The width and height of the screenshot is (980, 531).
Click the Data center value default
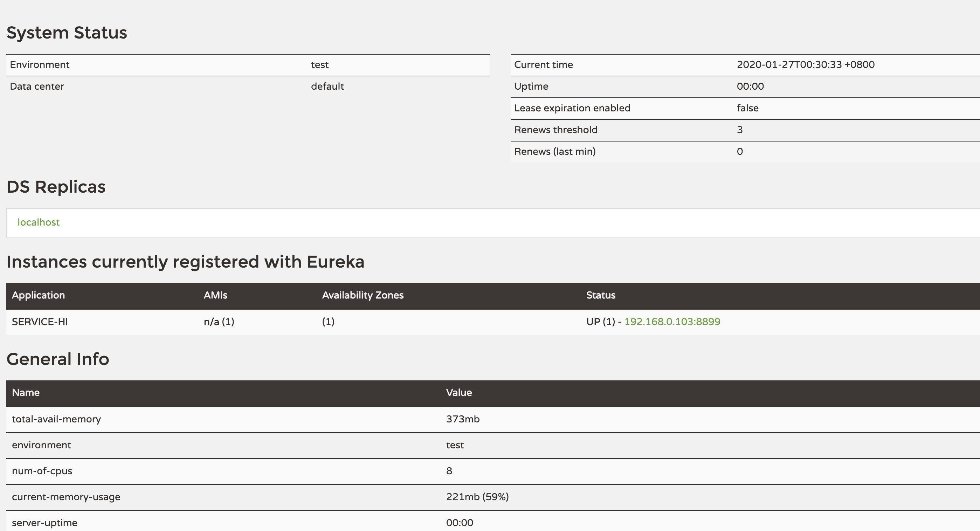coord(327,87)
